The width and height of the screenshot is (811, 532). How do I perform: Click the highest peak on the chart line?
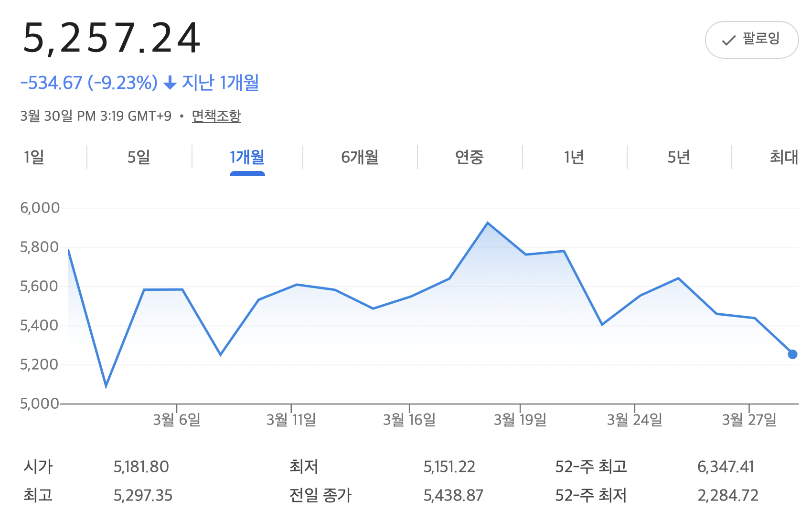pos(488,223)
